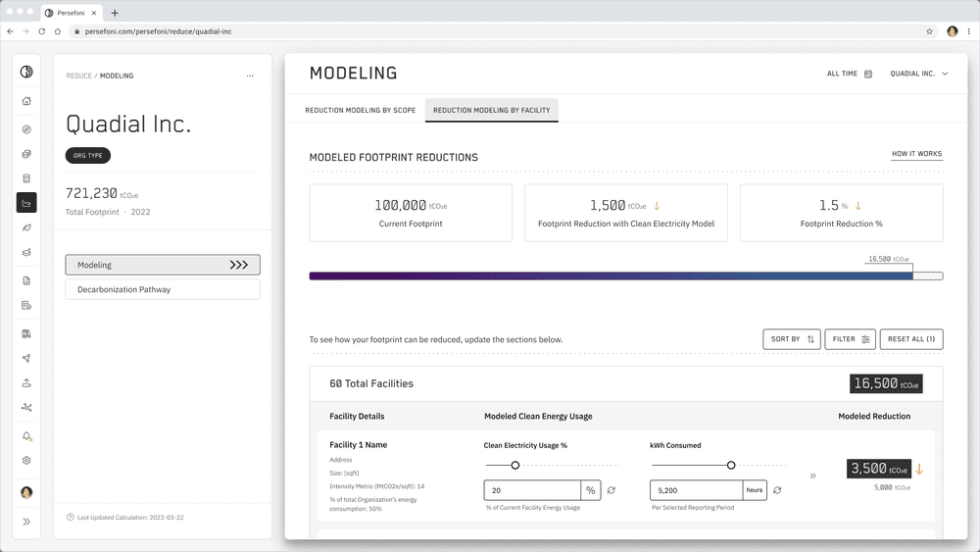Go back in browser
The image size is (980, 552).
10,31
